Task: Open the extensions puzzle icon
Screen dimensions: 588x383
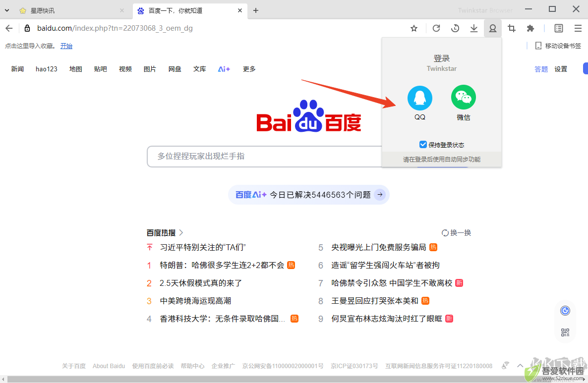Action: click(530, 28)
